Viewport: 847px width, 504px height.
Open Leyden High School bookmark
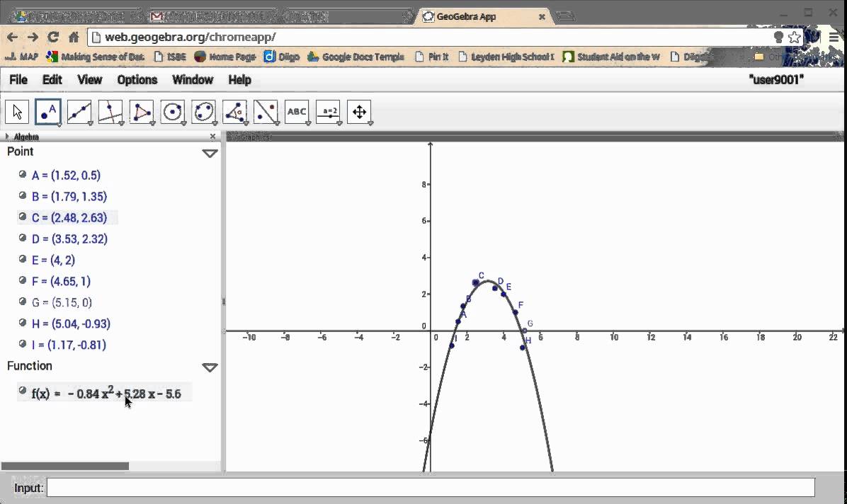(x=506, y=57)
